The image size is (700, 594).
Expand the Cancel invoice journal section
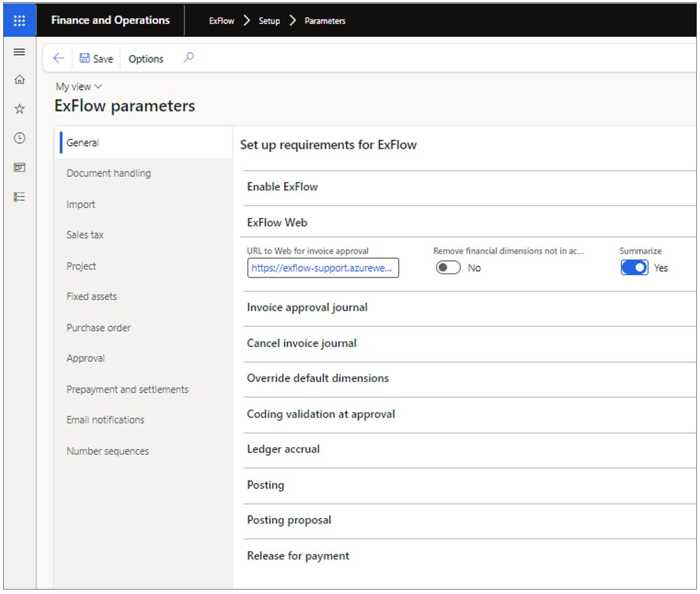coord(469,344)
